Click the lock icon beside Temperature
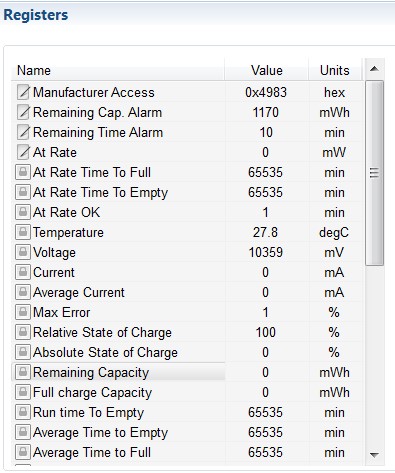This screenshot has width=395, height=473. pyautogui.click(x=23, y=232)
